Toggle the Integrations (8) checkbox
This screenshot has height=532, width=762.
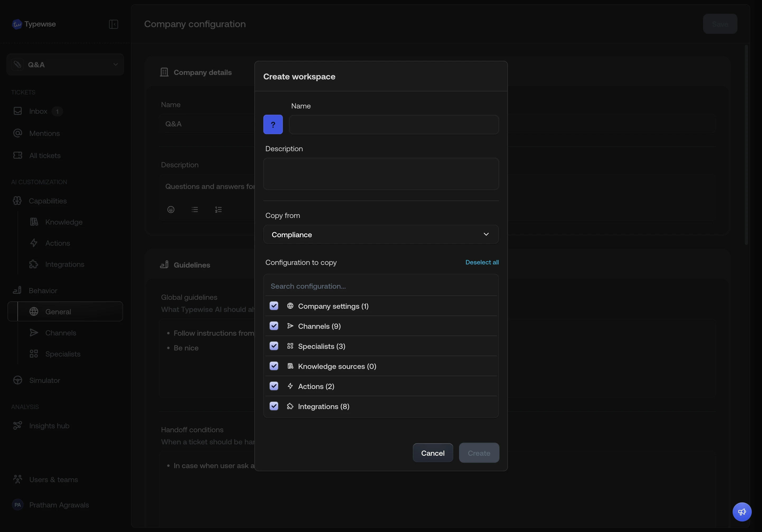(x=273, y=406)
